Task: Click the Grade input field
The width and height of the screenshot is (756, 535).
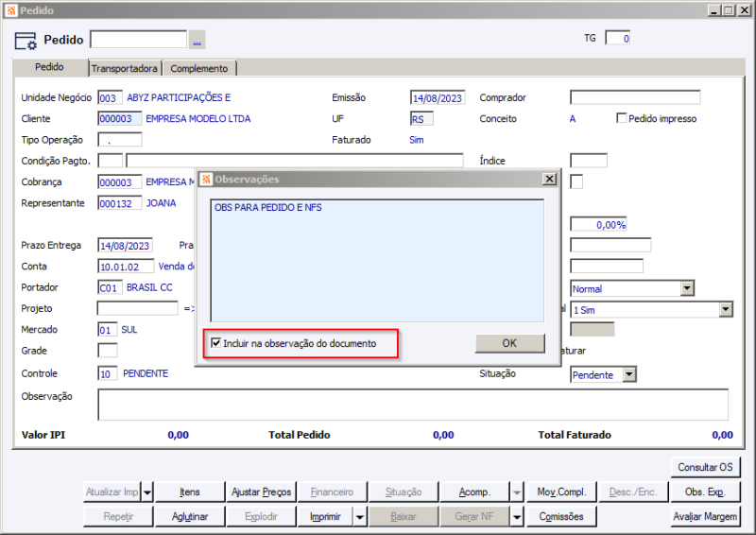Action: tap(108, 351)
